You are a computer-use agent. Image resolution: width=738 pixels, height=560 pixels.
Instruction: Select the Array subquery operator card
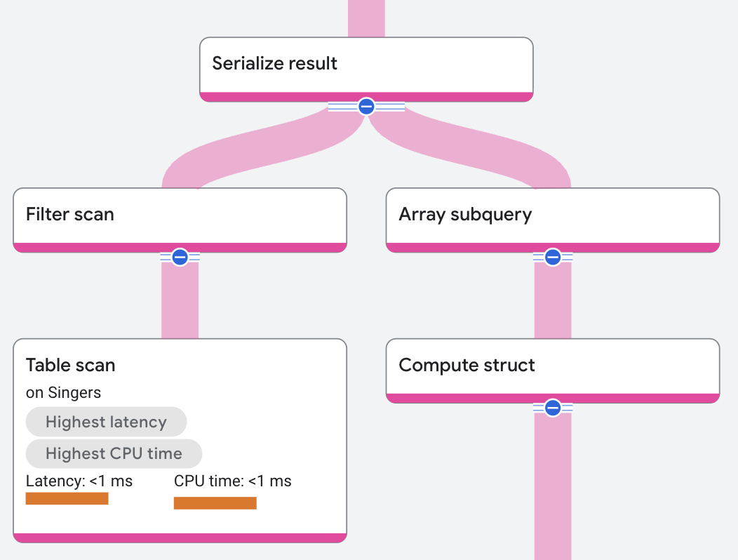[553, 215]
